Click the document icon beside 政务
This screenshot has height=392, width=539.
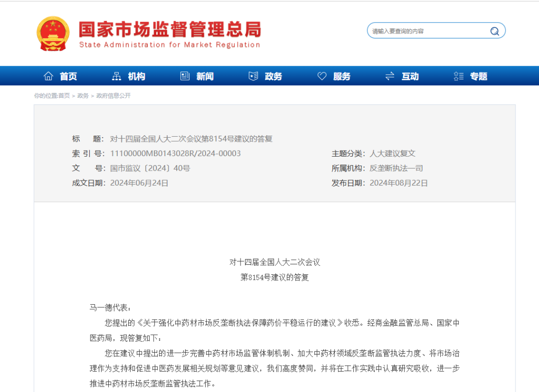point(253,75)
